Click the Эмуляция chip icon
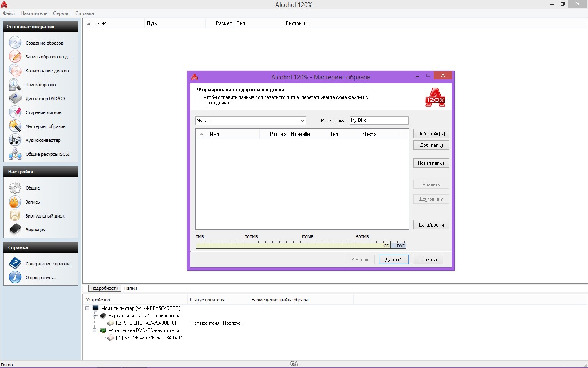 [15, 229]
